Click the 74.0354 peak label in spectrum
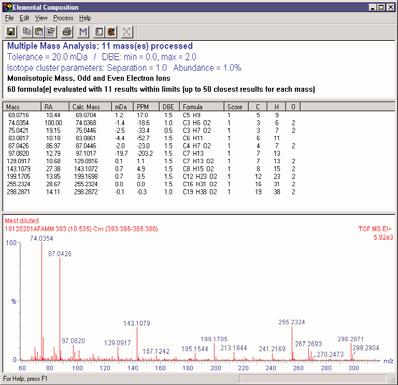398x385 pixels. point(42,238)
